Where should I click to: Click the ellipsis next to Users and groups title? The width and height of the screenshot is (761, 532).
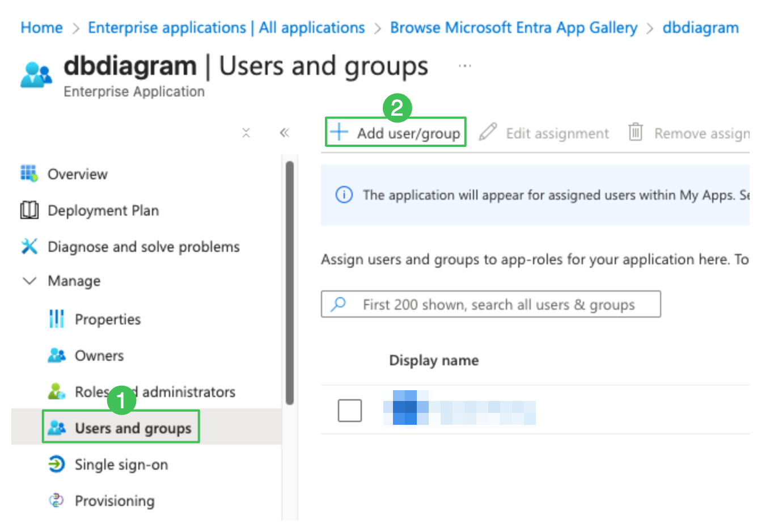(x=464, y=65)
